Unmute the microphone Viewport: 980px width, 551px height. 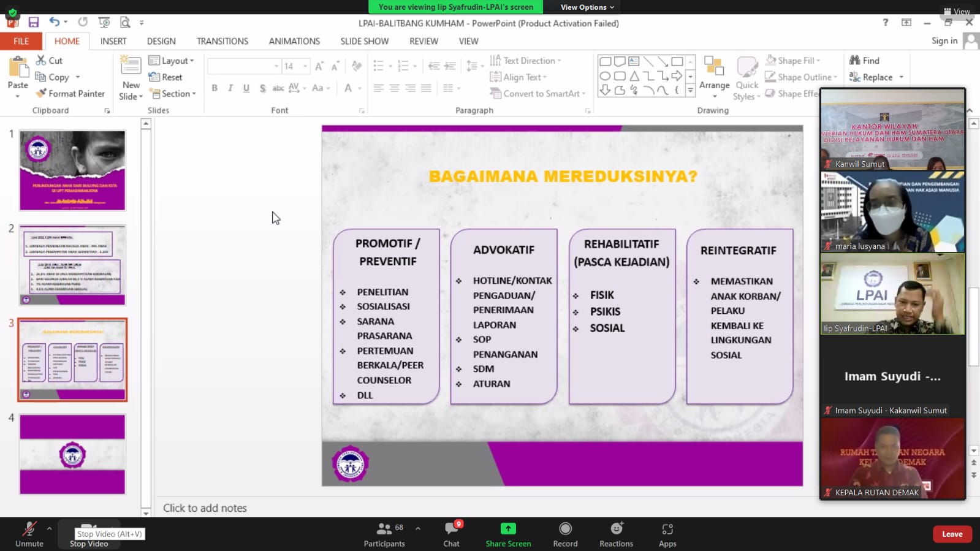pos(29,534)
